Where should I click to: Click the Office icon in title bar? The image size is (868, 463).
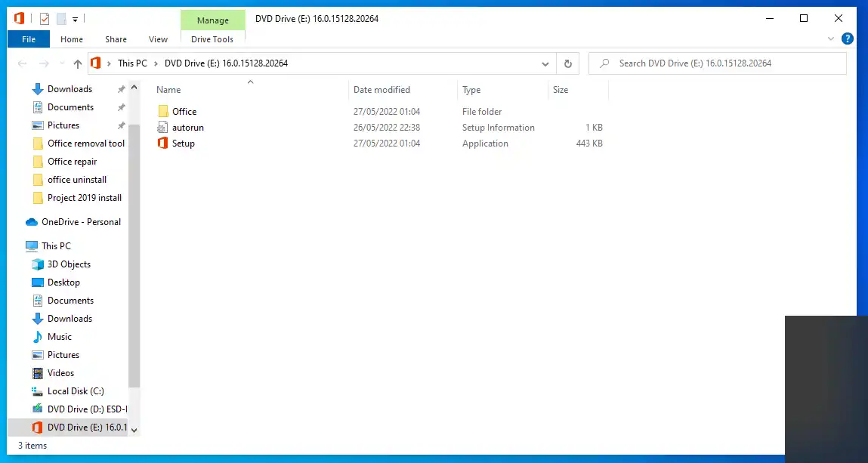19,19
